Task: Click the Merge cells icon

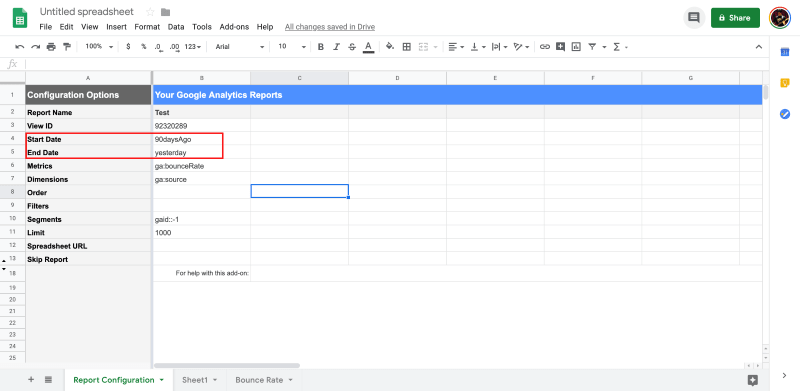Action: [x=423, y=47]
